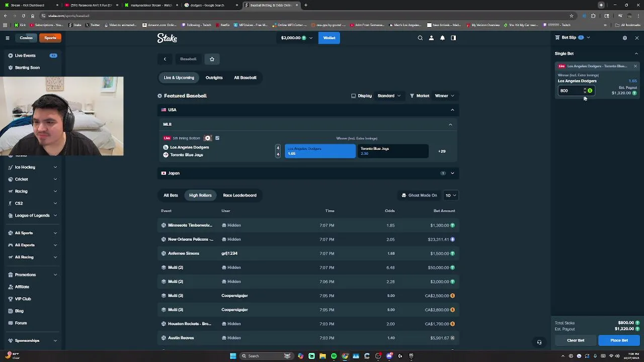Increase stake with the up stepper arrow

point(585,89)
